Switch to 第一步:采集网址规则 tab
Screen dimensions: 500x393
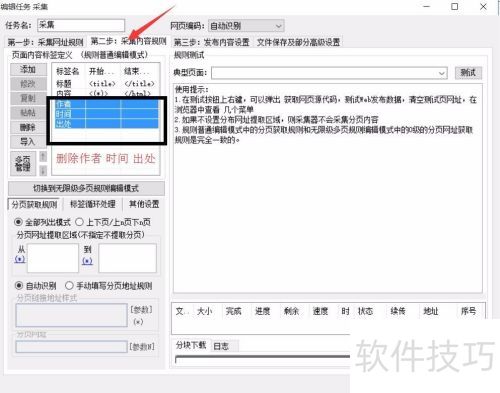coord(46,42)
